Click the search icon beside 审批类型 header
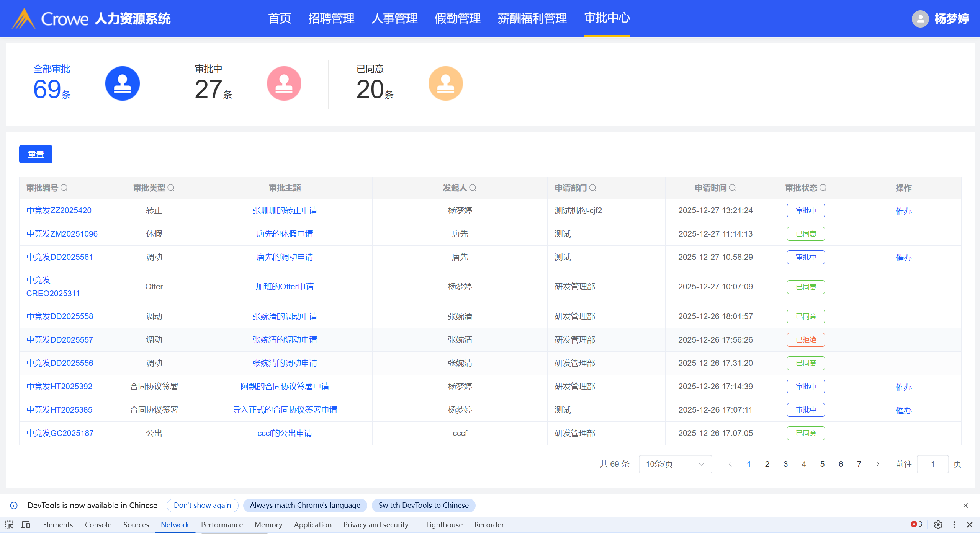Viewport: 980px width, 535px height. pyautogui.click(x=171, y=188)
